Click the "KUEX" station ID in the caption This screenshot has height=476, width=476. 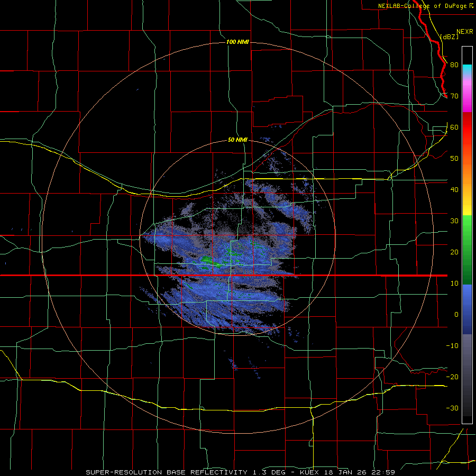click(x=308, y=472)
